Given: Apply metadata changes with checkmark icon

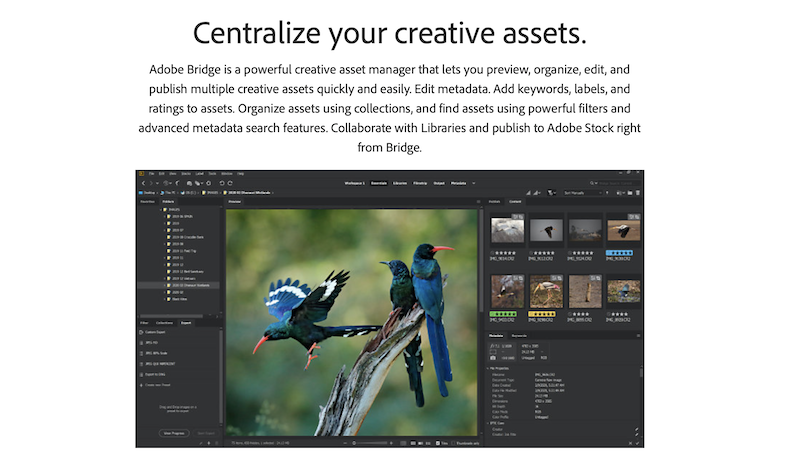Looking at the screenshot, I should 638,444.
